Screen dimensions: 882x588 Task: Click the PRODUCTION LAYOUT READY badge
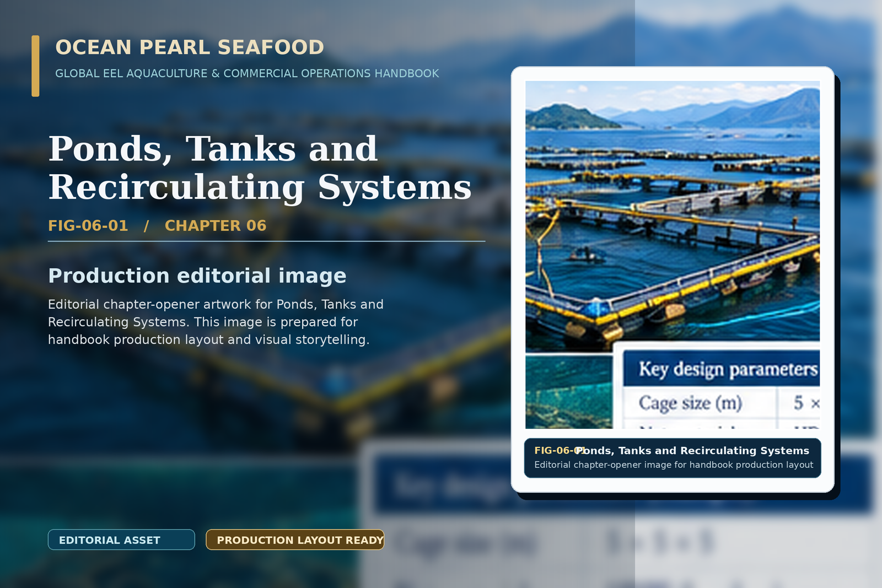(295, 540)
